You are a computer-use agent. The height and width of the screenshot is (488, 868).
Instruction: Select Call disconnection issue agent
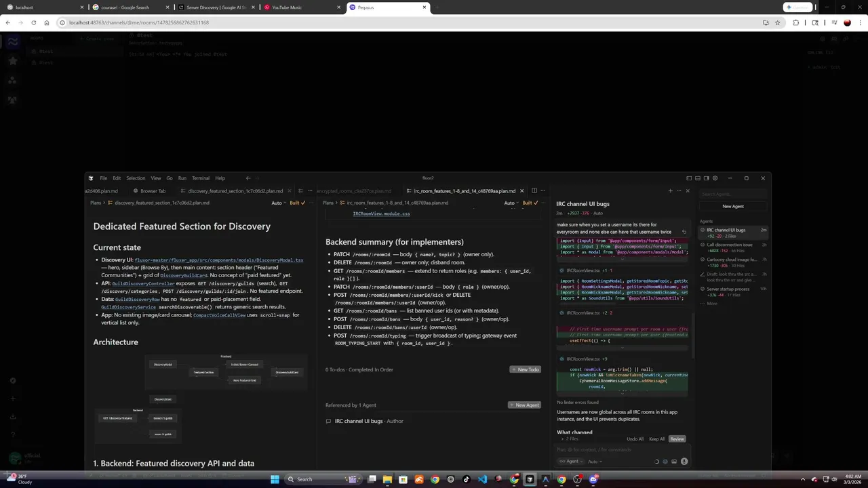click(733, 247)
